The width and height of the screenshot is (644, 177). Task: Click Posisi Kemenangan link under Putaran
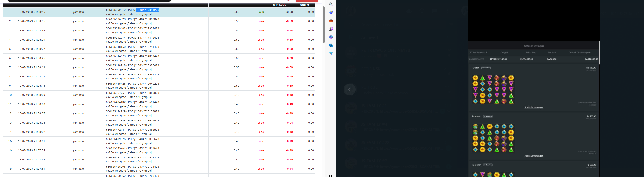[534, 107]
